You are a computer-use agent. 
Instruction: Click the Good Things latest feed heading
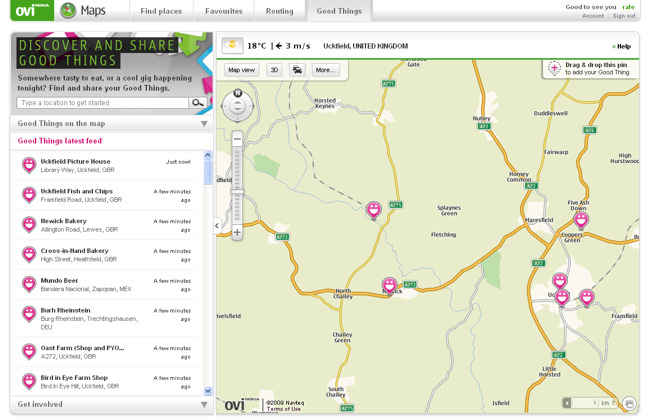[x=60, y=141]
